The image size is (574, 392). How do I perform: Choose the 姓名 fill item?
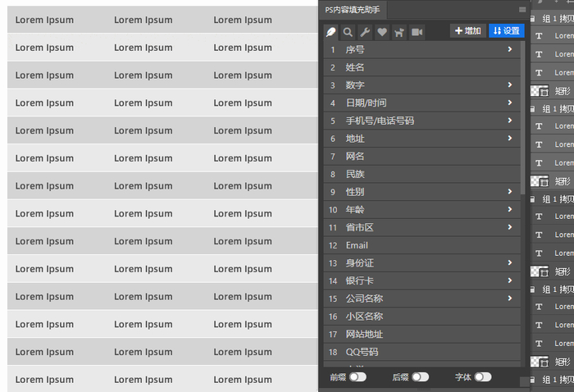point(421,67)
